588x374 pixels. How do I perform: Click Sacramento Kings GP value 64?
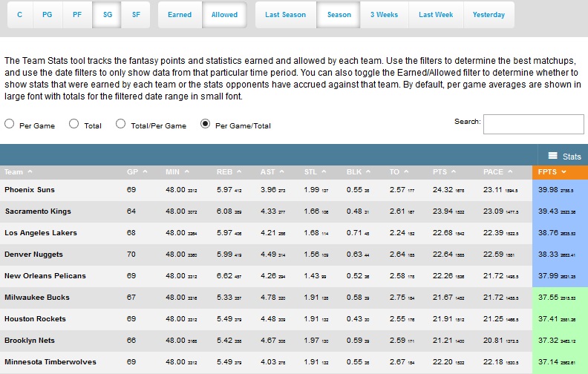[x=131, y=211]
